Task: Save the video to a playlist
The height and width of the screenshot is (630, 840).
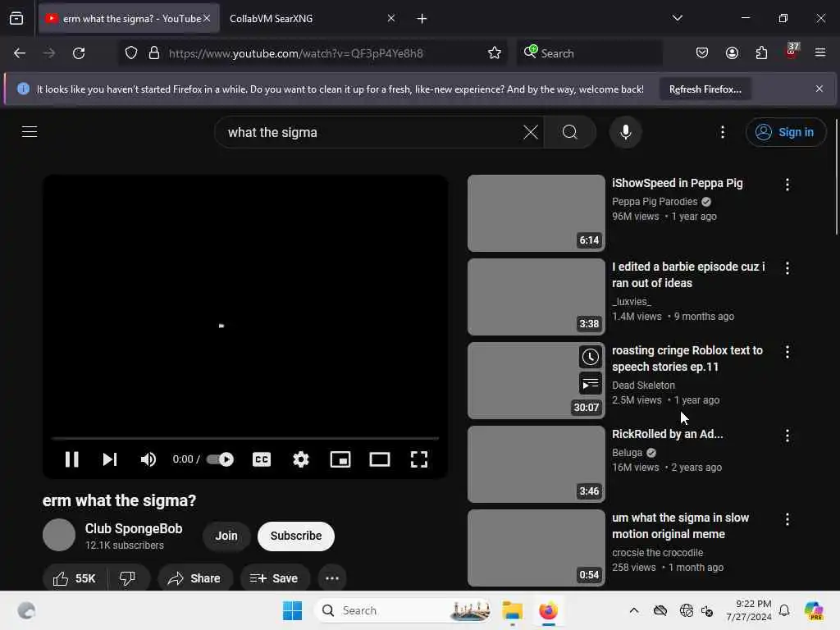Action: [x=274, y=578]
